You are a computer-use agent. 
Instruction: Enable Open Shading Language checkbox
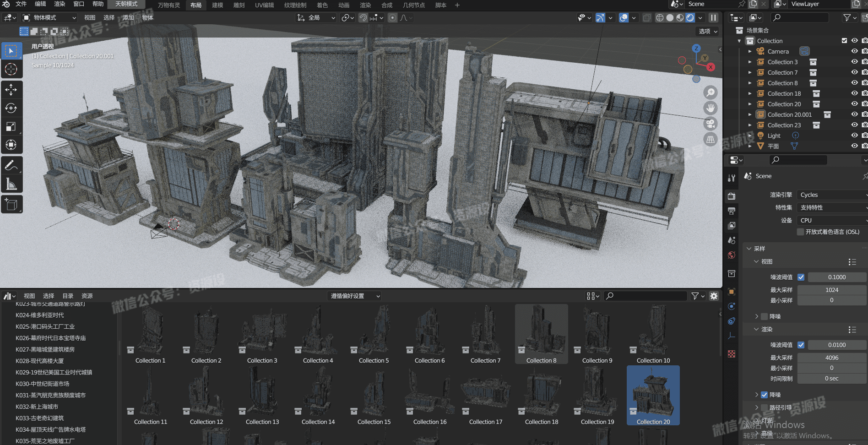click(800, 232)
